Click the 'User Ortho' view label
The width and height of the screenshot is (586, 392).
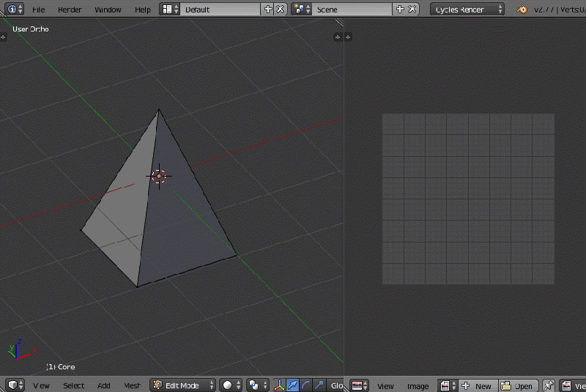pyautogui.click(x=31, y=29)
